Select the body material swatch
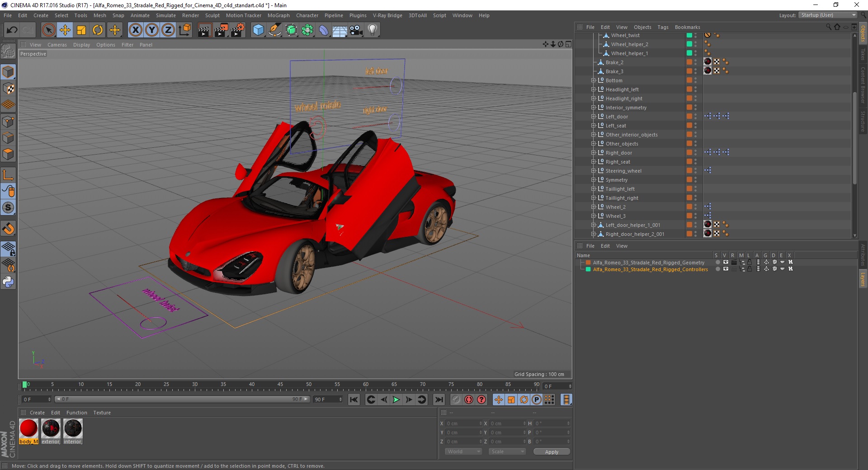868x470 pixels. (28, 432)
